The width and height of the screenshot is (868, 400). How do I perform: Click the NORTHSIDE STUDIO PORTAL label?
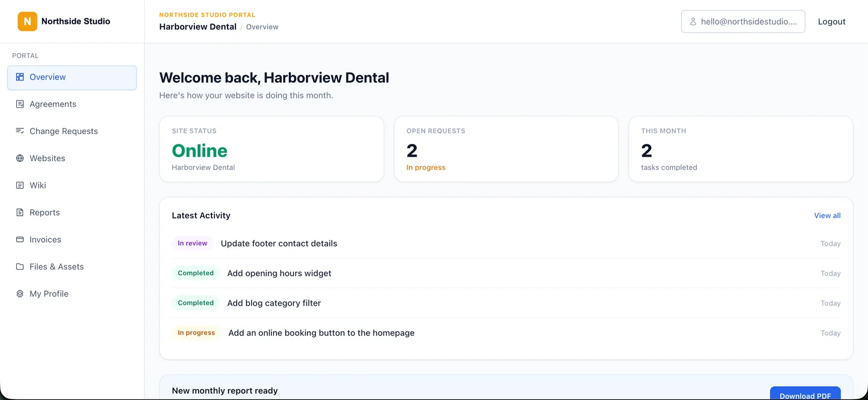coord(207,15)
